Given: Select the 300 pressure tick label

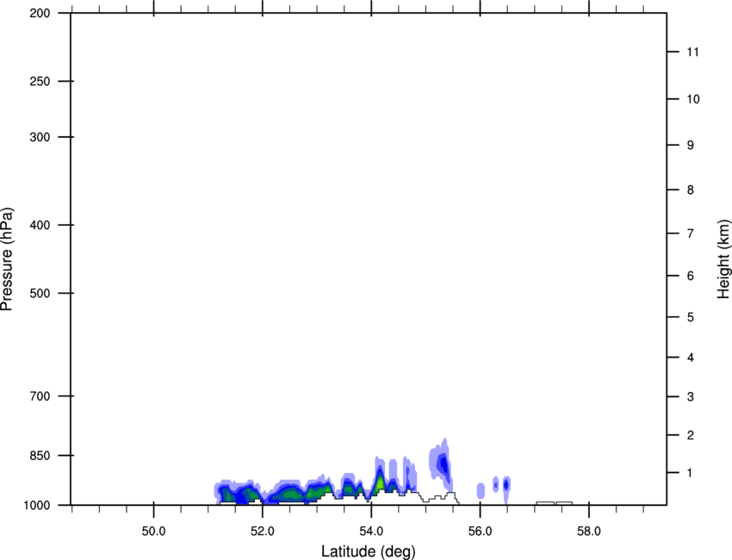Looking at the screenshot, I should [x=40, y=137].
